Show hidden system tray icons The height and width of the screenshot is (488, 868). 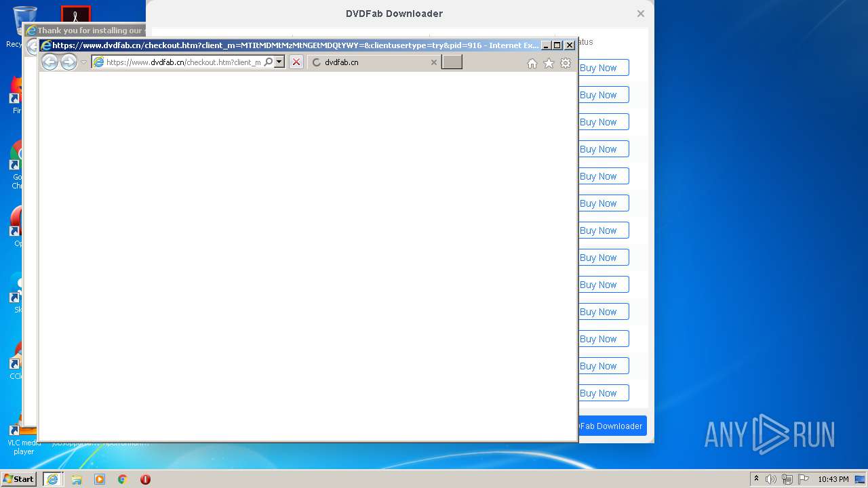tap(756, 479)
